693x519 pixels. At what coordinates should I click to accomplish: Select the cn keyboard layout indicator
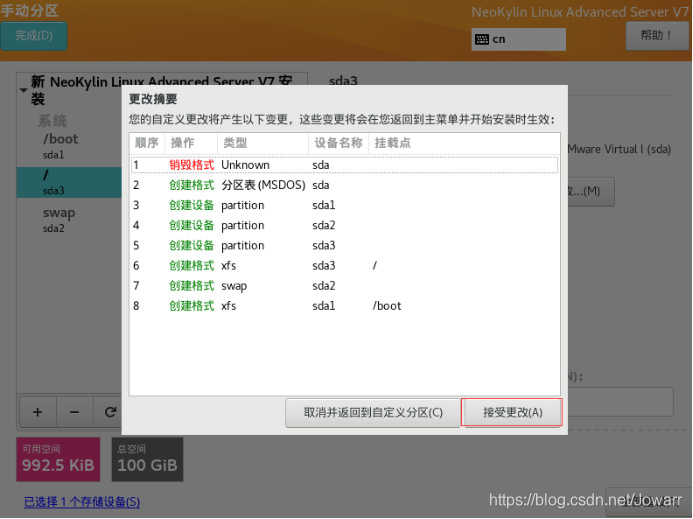[518, 39]
